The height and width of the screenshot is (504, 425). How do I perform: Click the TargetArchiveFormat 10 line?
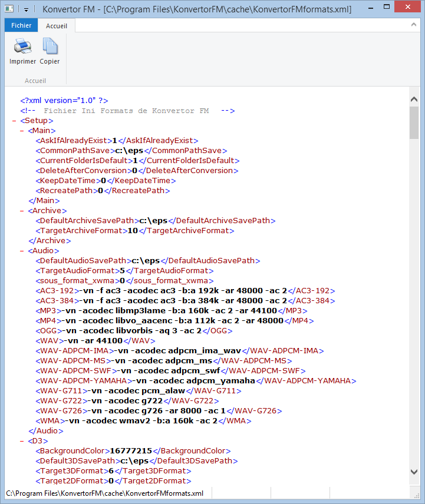(x=135, y=231)
